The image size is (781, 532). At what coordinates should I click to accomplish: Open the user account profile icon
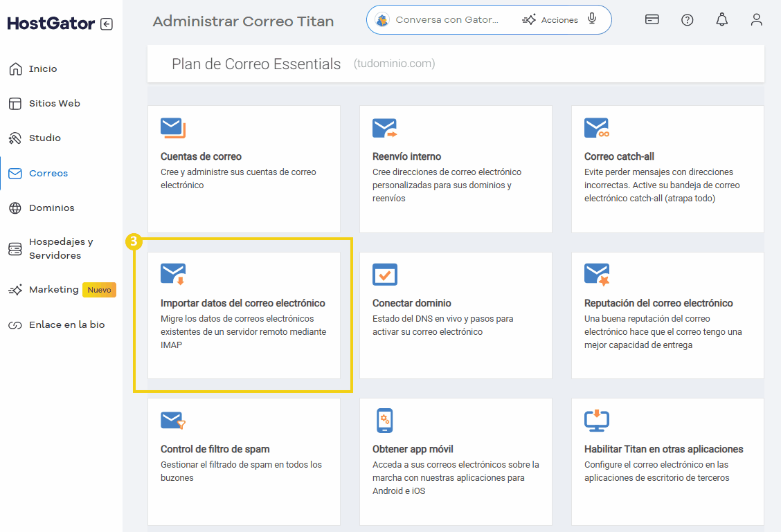click(756, 20)
